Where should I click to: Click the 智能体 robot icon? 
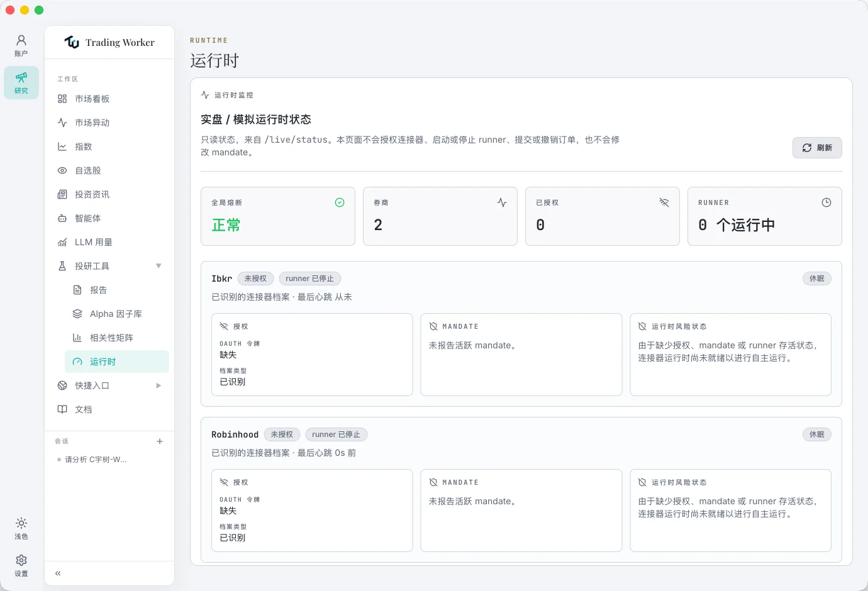[62, 218]
